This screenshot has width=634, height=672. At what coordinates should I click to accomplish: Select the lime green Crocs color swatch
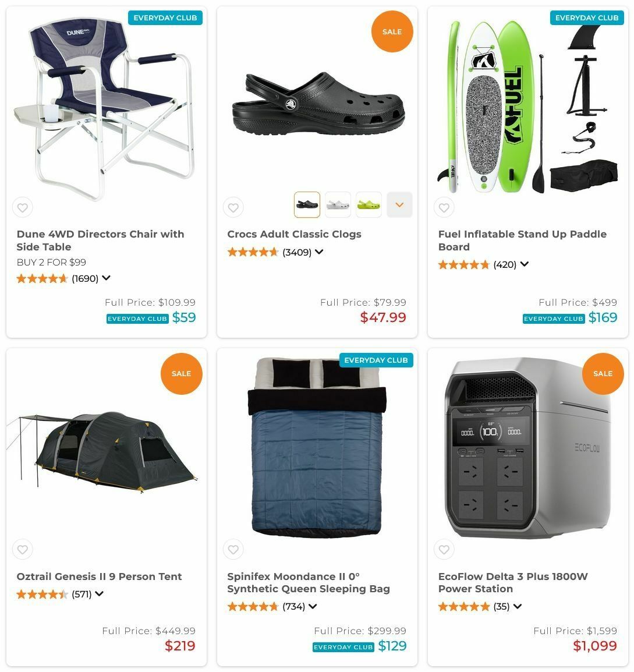coord(369,205)
